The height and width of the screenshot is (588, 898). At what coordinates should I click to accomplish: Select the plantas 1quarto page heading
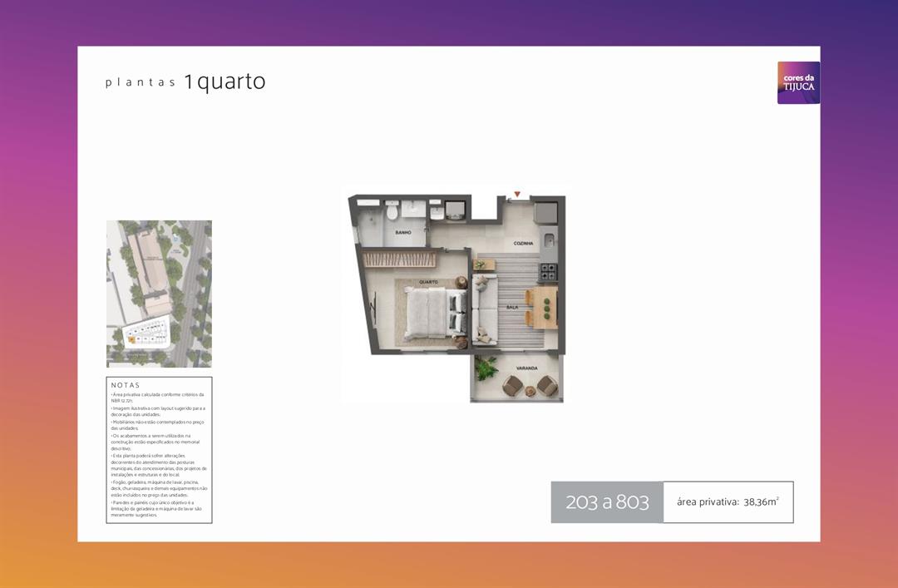(x=185, y=82)
